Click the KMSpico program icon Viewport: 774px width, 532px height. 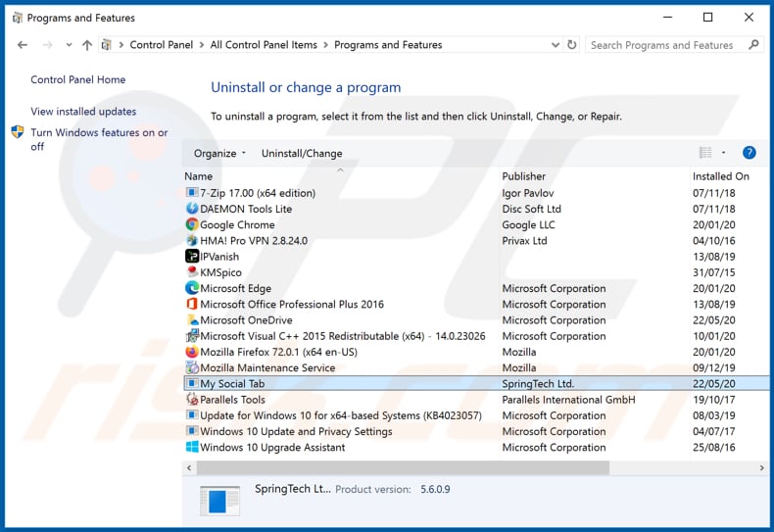pos(191,272)
